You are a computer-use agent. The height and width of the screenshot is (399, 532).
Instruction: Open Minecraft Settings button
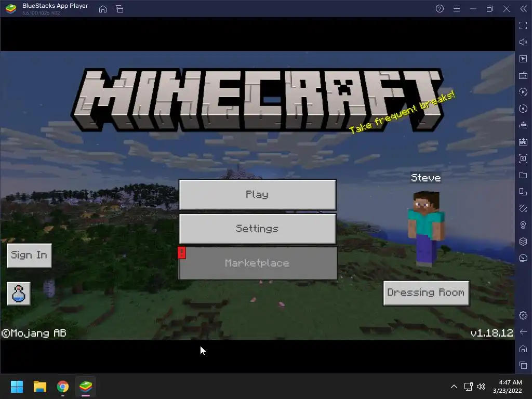258,229
